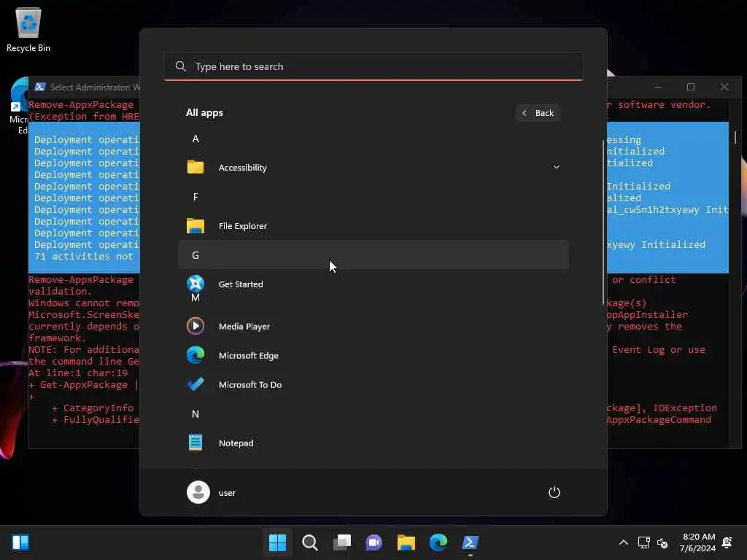Switch to PowerShell window on taskbar
Viewport: 747px width, 560px height.
(471, 542)
